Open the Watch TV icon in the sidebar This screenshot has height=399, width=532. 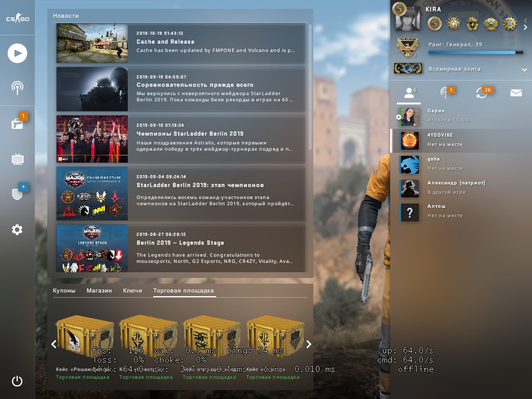point(17,159)
